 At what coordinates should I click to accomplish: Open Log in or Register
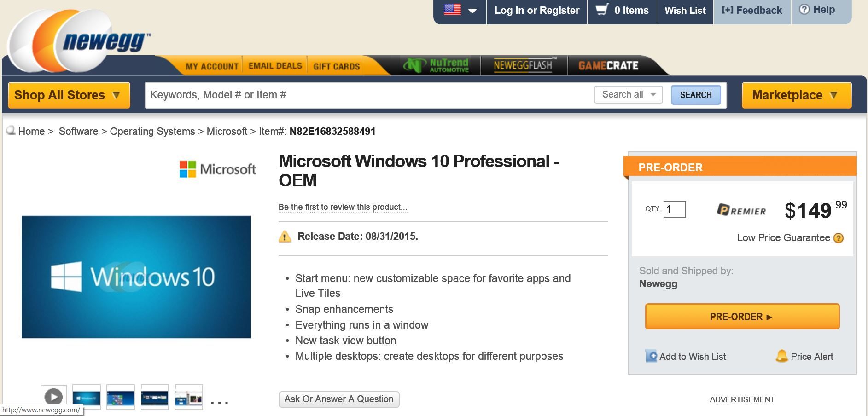(x=536, y=10)
